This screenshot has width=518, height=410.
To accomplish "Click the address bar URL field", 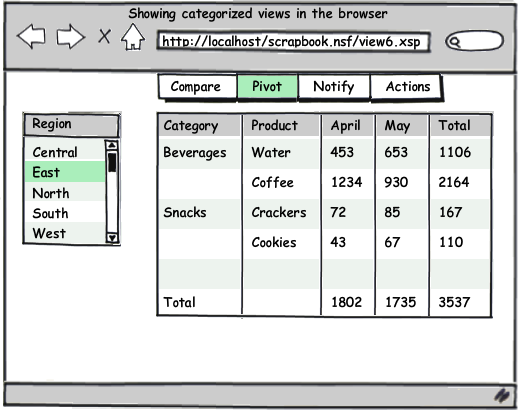I will (x=293, y=41).
